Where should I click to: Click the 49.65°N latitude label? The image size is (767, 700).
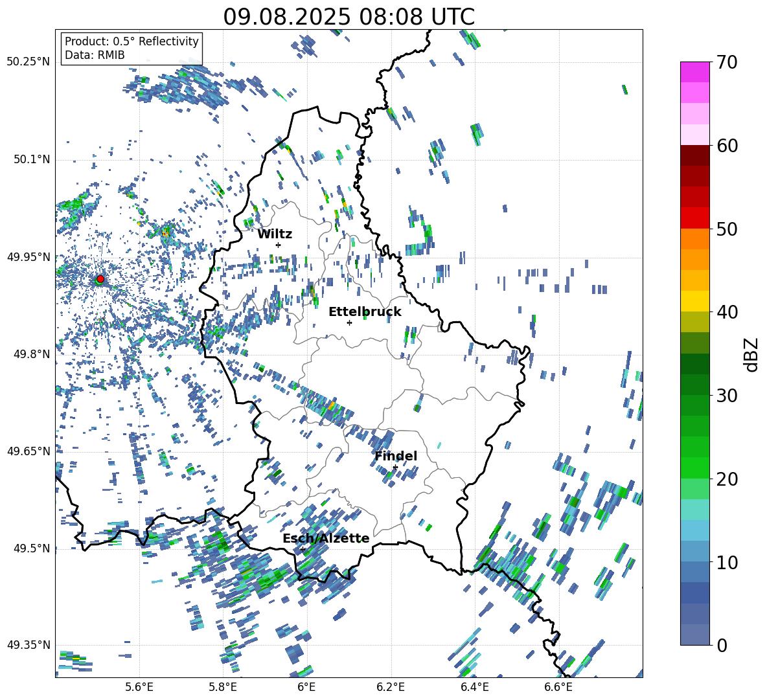(29, 451)
